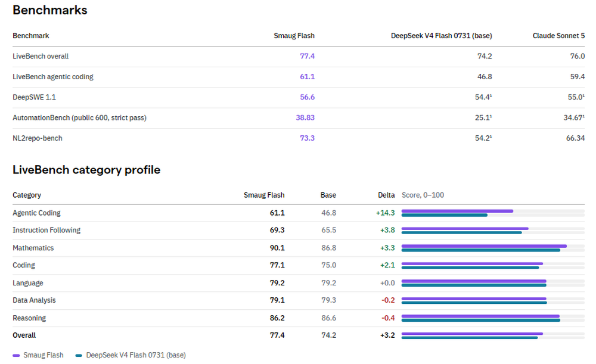Viewport: 596px width, 364px height.
Task: Click the 34.67 Claude AutomationBench value
Action: pyautogui.click(x=574, y=118)
